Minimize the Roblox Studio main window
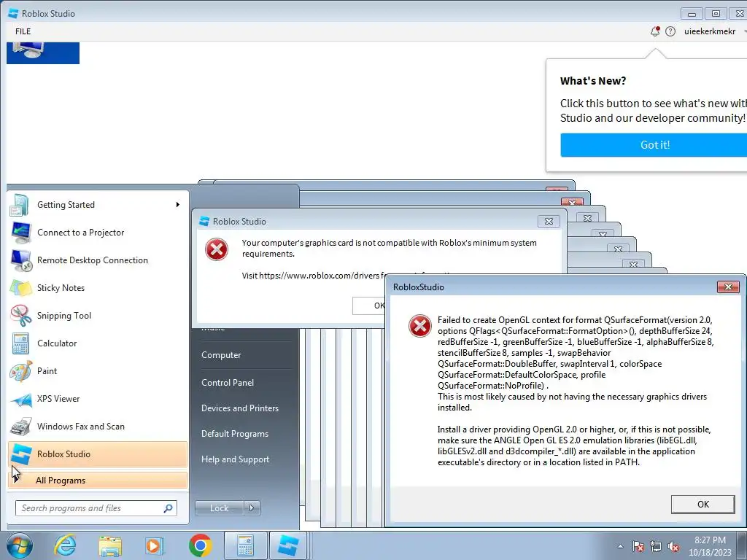The image size is (747, 560). [x=692, y=14]
